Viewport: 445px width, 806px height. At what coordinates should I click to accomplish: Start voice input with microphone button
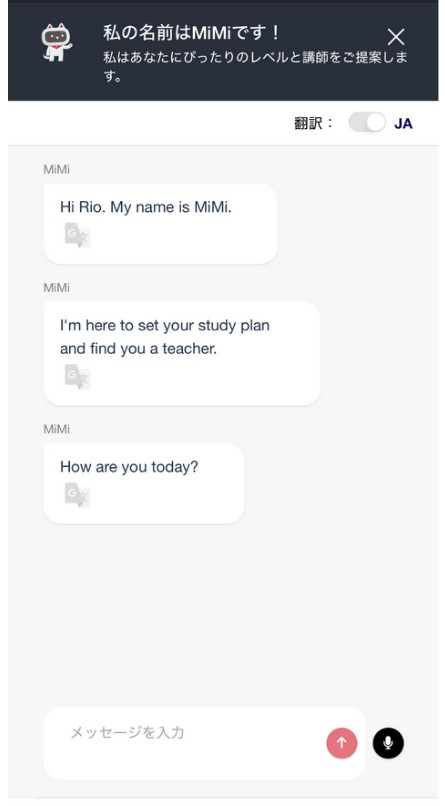[388, 743]
